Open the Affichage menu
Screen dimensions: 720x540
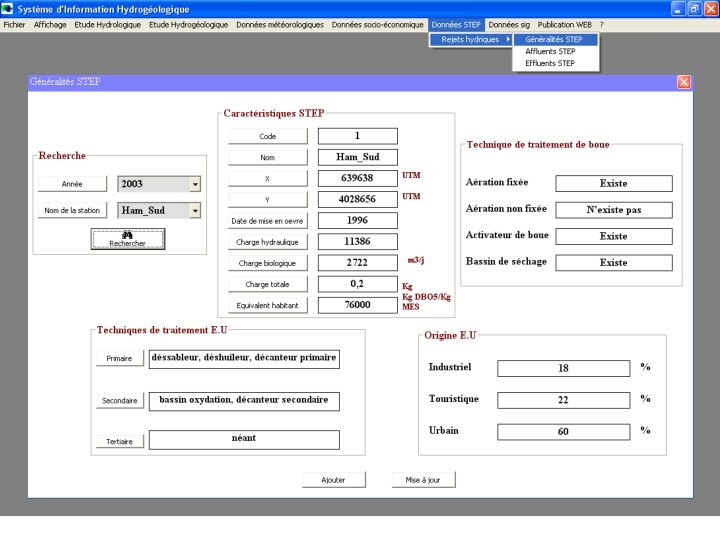pos(50,25)
